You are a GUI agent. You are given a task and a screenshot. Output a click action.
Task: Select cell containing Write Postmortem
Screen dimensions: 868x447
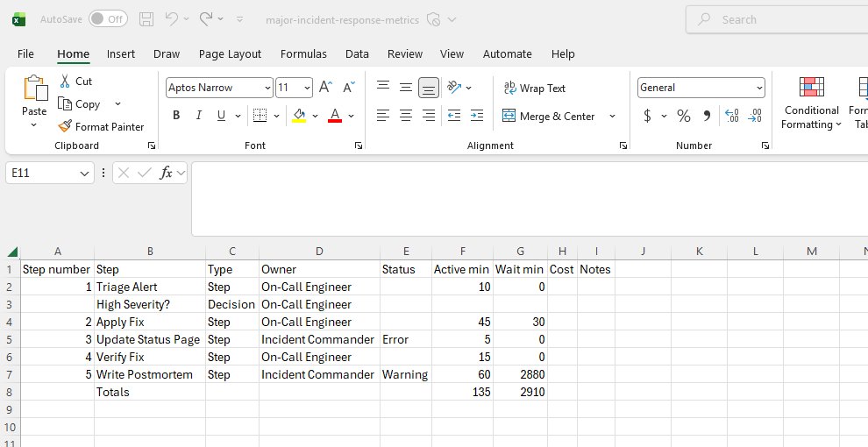(x=150, y=374)
